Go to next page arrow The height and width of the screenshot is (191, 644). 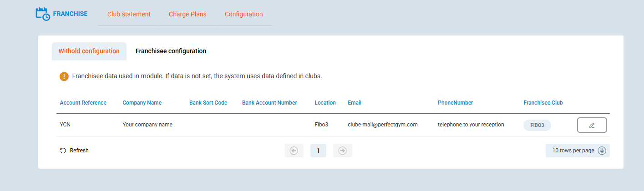point(343,151)
